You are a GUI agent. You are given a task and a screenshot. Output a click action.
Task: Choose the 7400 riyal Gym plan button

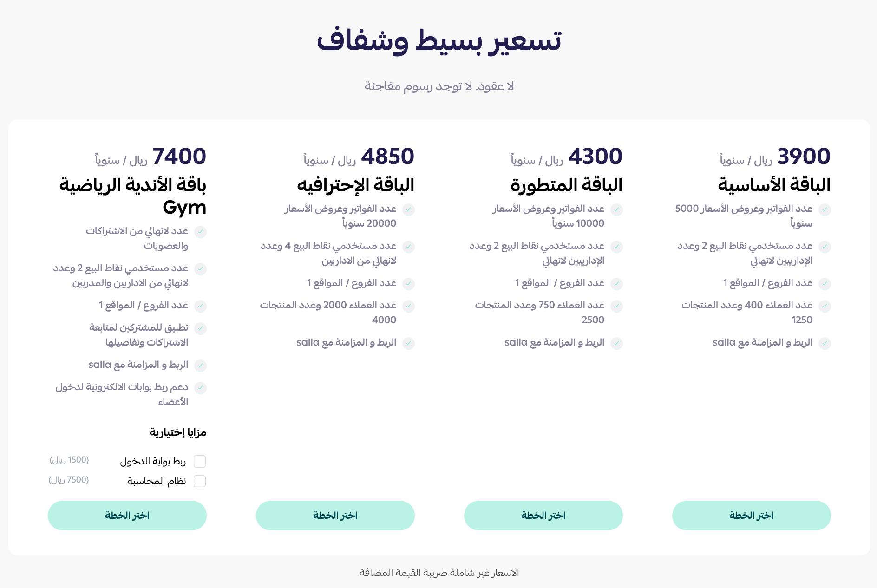click(x=127, y=516)
